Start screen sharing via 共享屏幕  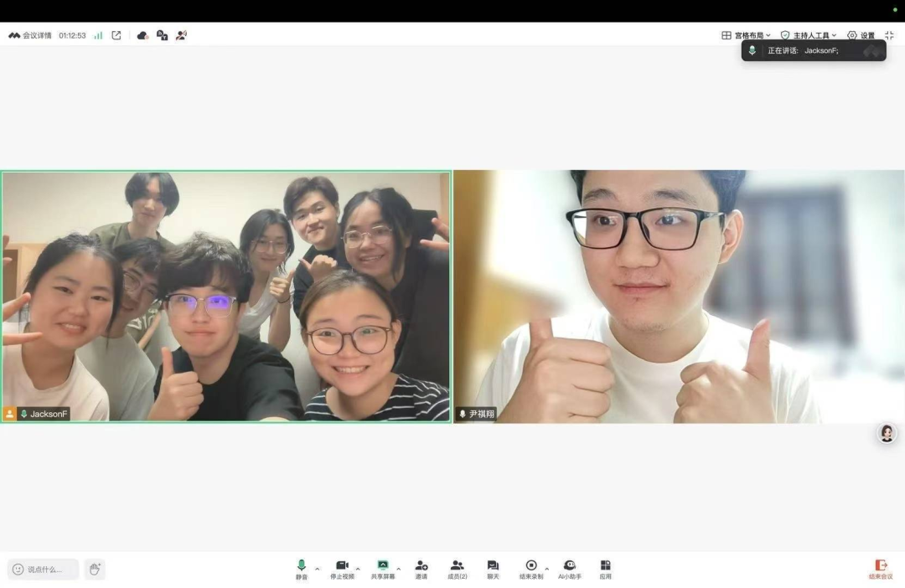click(383, 569)
